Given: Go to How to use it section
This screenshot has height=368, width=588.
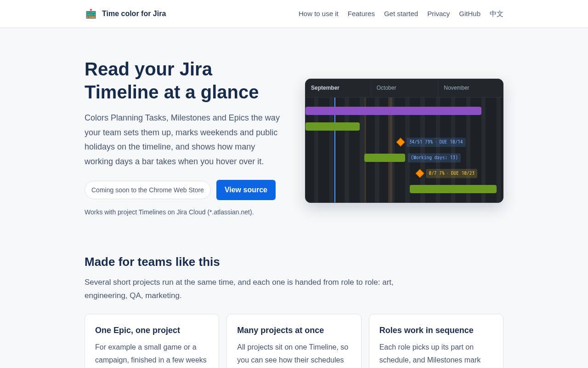Looking at the screenshot, I should coord(318,14).
